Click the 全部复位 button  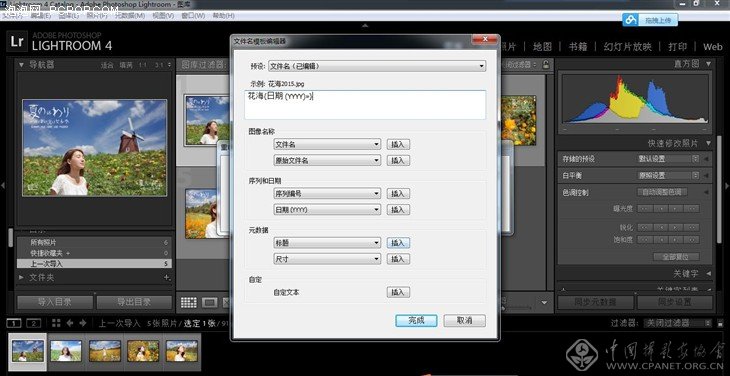coord(676,256)
